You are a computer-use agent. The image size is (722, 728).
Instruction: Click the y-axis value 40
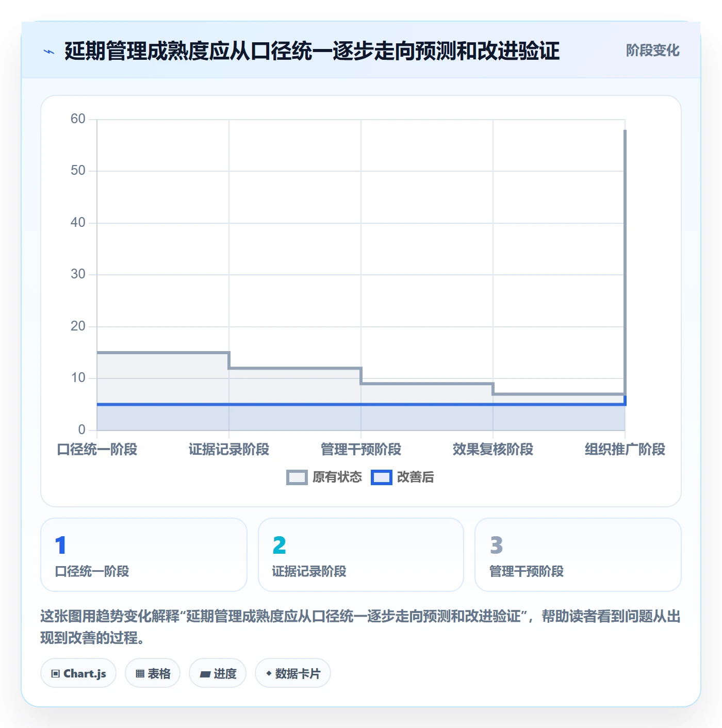[x=78, y=223]
